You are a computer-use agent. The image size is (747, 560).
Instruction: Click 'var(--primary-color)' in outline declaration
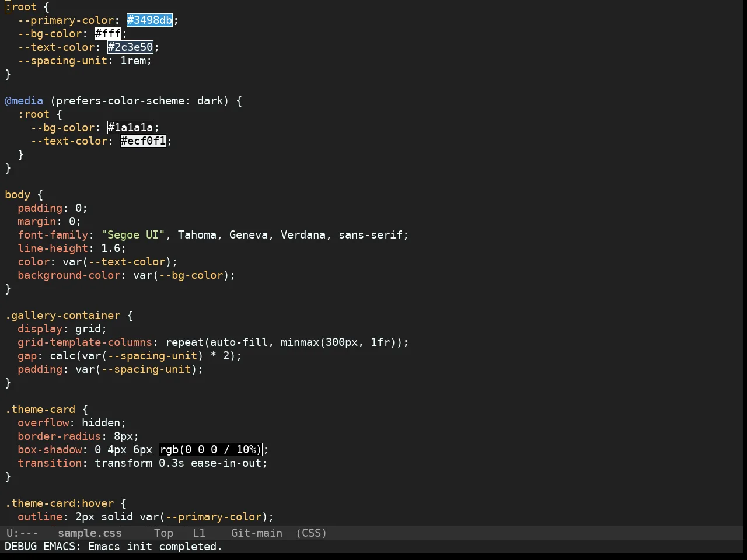[x=204, y=517]
